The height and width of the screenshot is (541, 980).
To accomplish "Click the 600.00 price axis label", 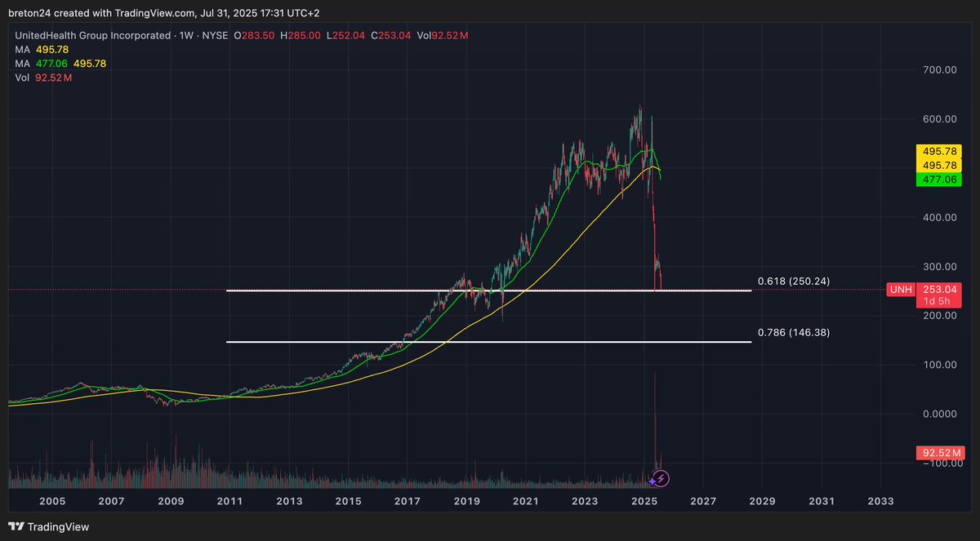I will coord(939,119).
